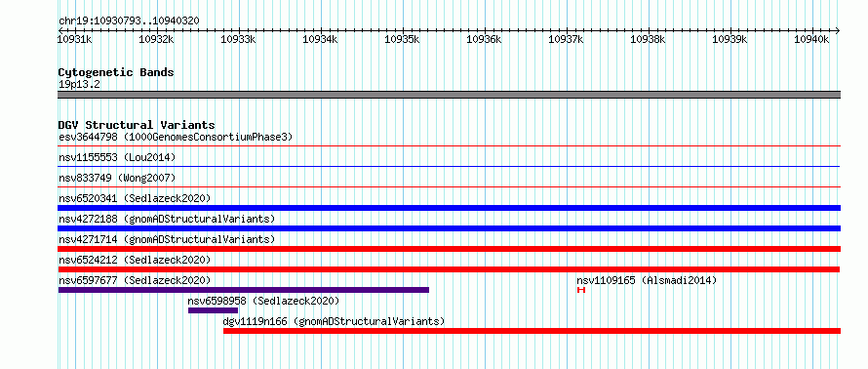Select the thick blue nsv6520341 bar

(449, 208)
